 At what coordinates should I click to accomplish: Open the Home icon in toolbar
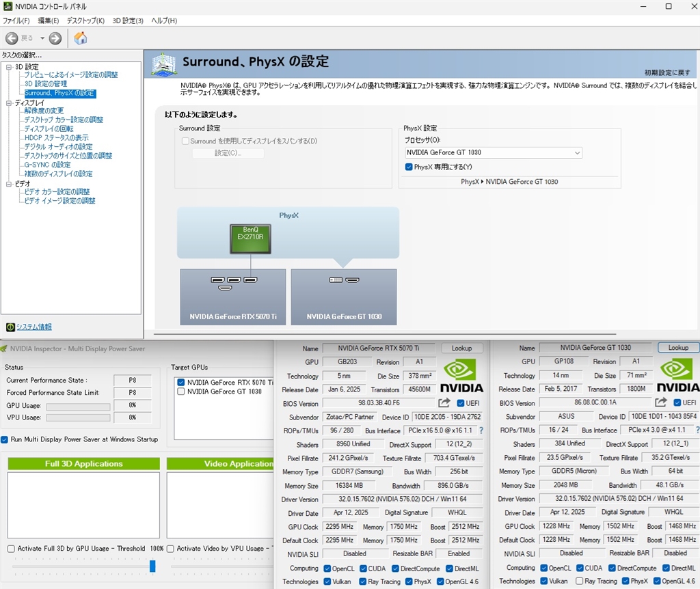pos(81,38)
